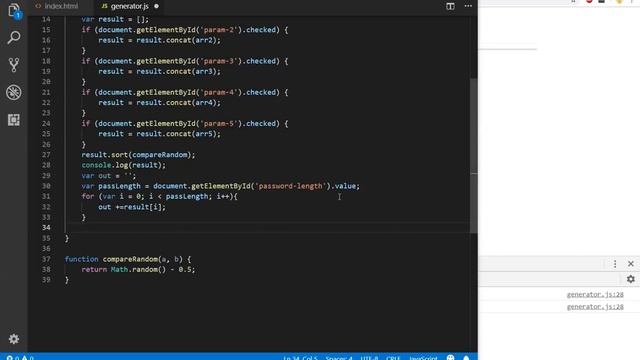Change CRLF end of line sequence
Image resolution: width=640 pixels, height=360 pixels.
pyautogui.click(x=393, y=358)
